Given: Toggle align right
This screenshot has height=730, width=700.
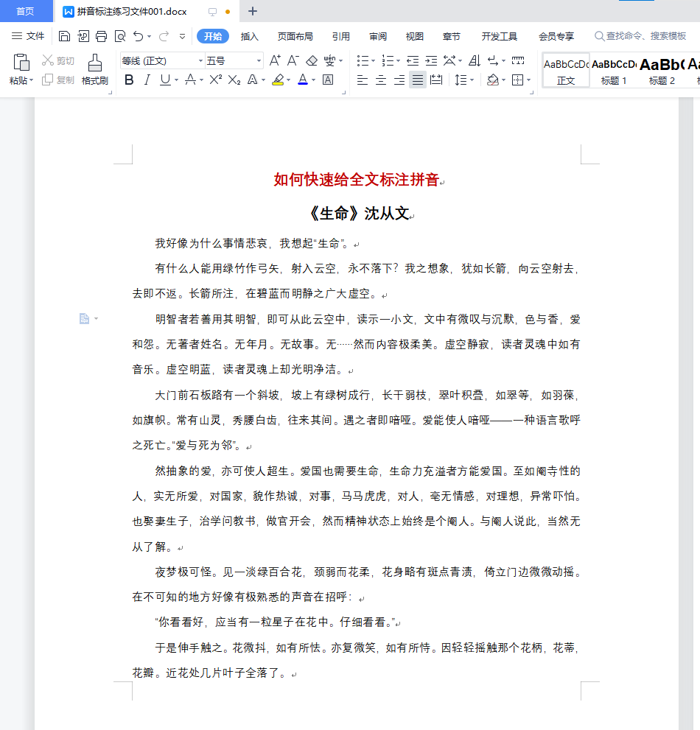Looking at the screenshot, I should (x=399, y=80).
